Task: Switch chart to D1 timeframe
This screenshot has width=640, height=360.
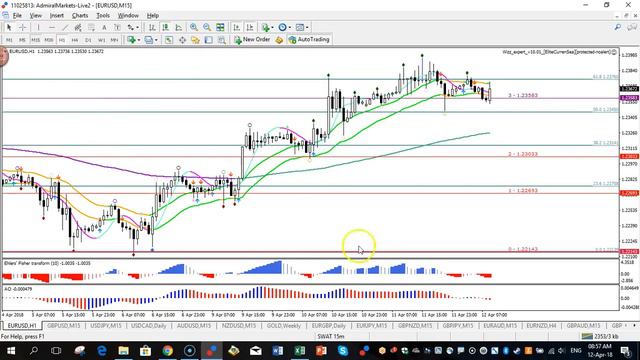Action: click(88, 40)
